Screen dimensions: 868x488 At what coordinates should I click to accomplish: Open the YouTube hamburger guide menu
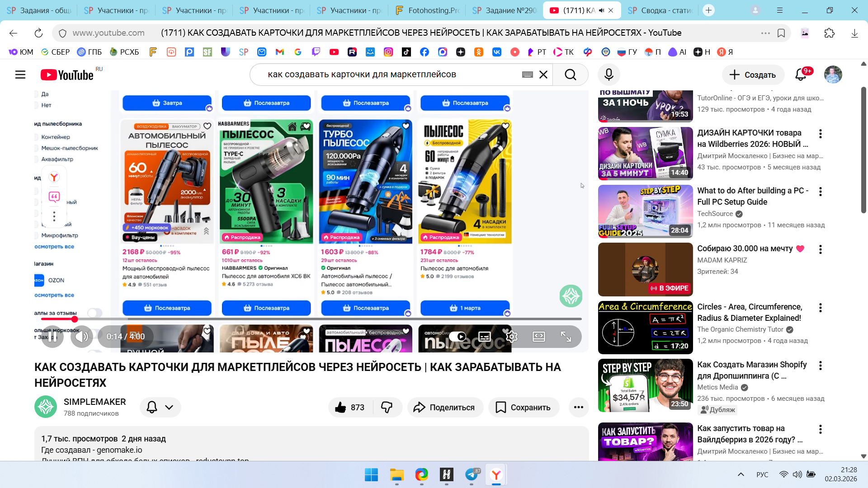pyautogui.click(x=20, y=75)
